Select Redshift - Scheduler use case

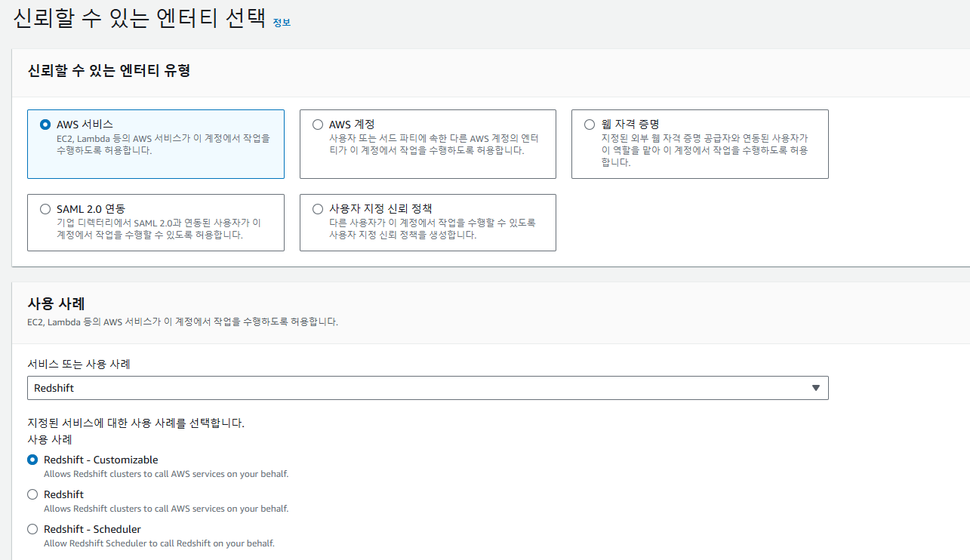pyautogui.click(x=32, y=529)
